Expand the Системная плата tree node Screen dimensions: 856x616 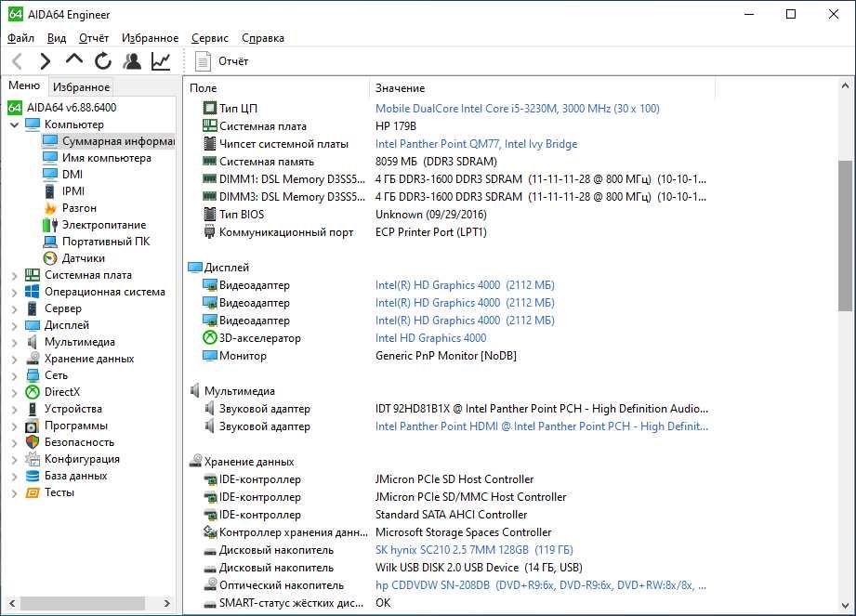(x=15, y=276)
